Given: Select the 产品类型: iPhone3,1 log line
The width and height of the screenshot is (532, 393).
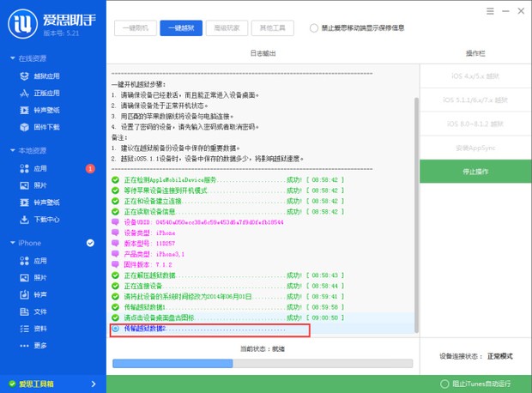Looking at the screenshot, I should click(148, 254).
